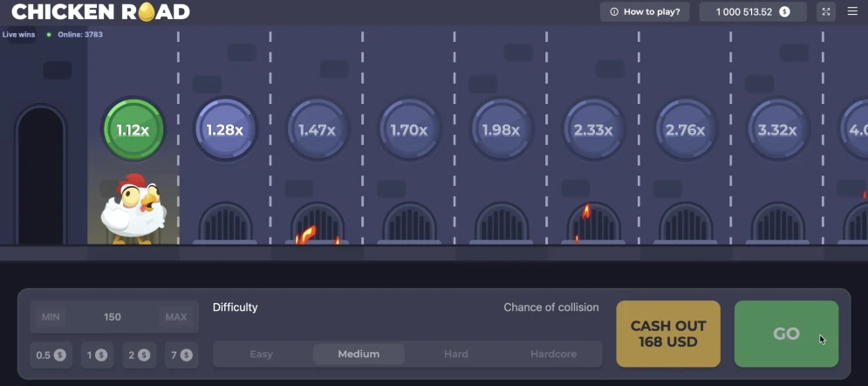
Task: Choose the 7 dollar quick bet chip
Action: coord(181,355)
